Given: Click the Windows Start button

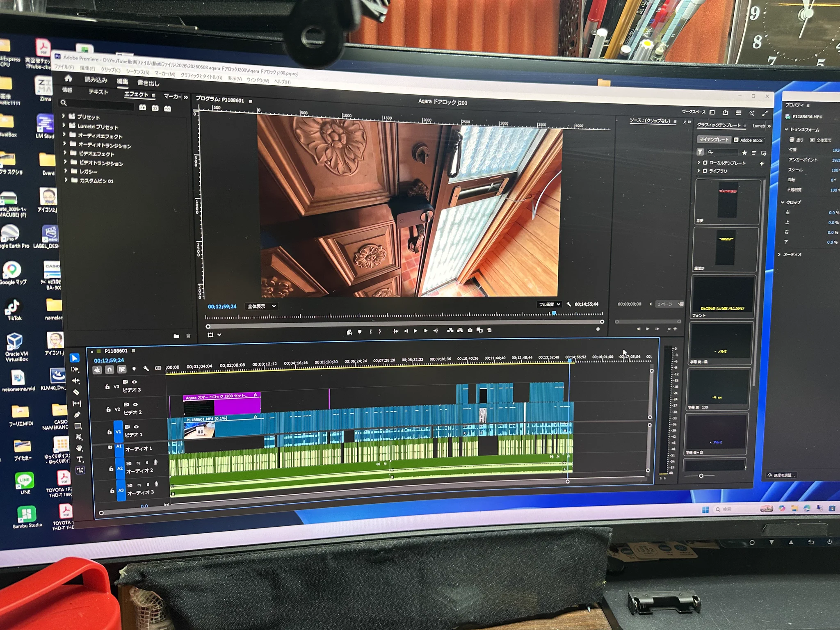Looking at the screenshot, I should (705, 510).
